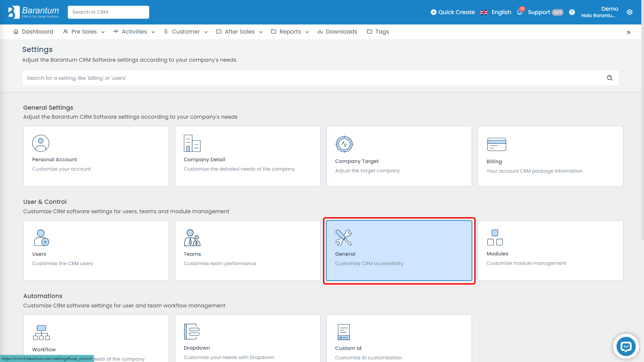644x362 pixels.
Task: Open Modules settings title
Action: click(497, 254)
